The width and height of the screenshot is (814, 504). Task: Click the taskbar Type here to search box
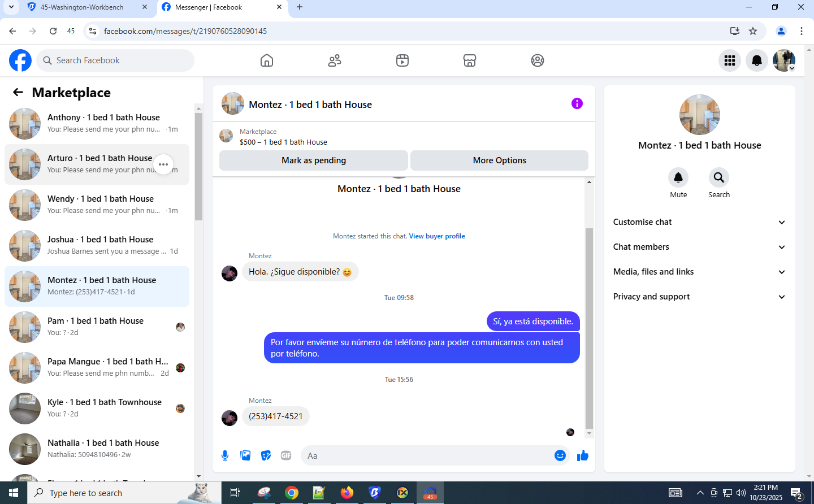124,493
